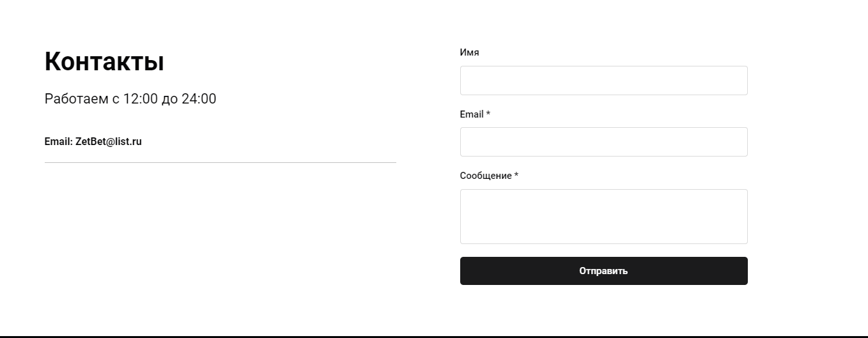This screenshot has height=338, width=868.
Task: Click the Контакты heading
Action: (x=104, y=62)
